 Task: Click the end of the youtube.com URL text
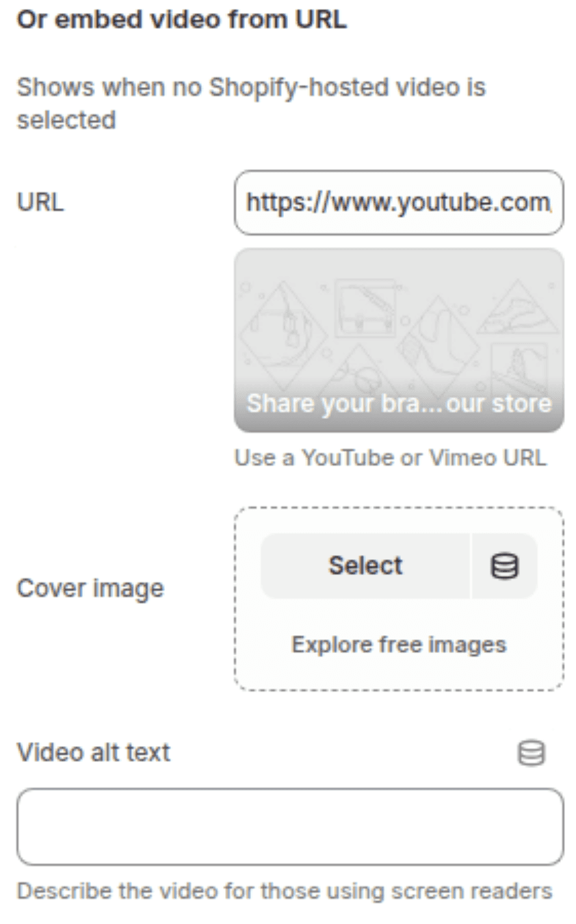(x=549, y=203)
